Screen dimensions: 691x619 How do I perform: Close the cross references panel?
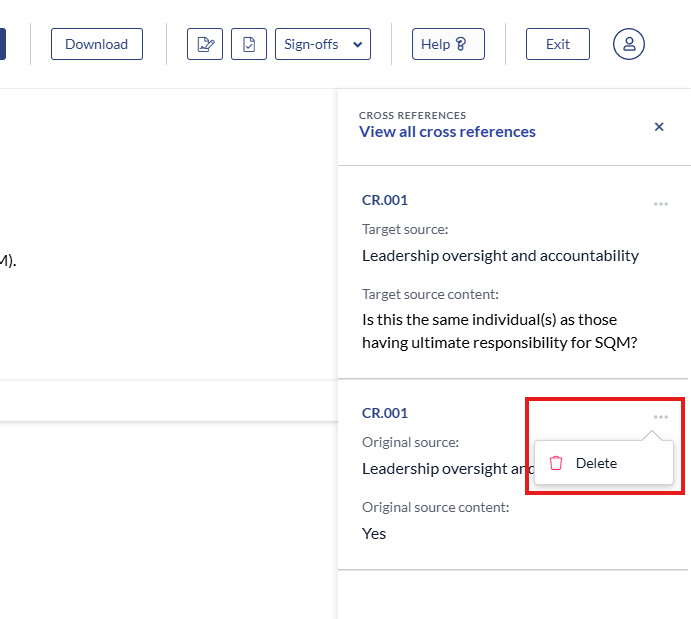[659, 127]
